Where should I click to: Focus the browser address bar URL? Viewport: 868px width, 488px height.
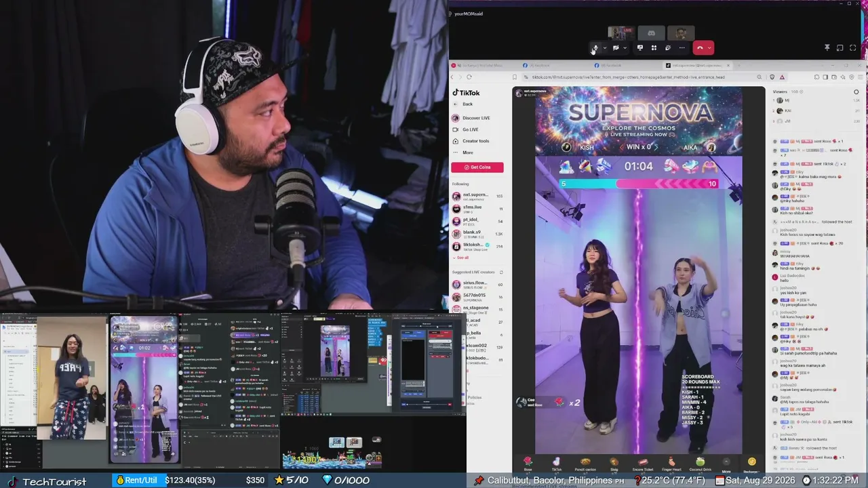pyautogui.click(x=629, y=77)
